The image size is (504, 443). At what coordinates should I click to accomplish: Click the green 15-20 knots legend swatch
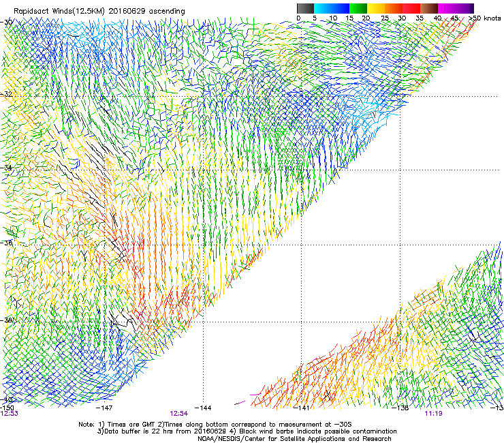pos(358,8)
